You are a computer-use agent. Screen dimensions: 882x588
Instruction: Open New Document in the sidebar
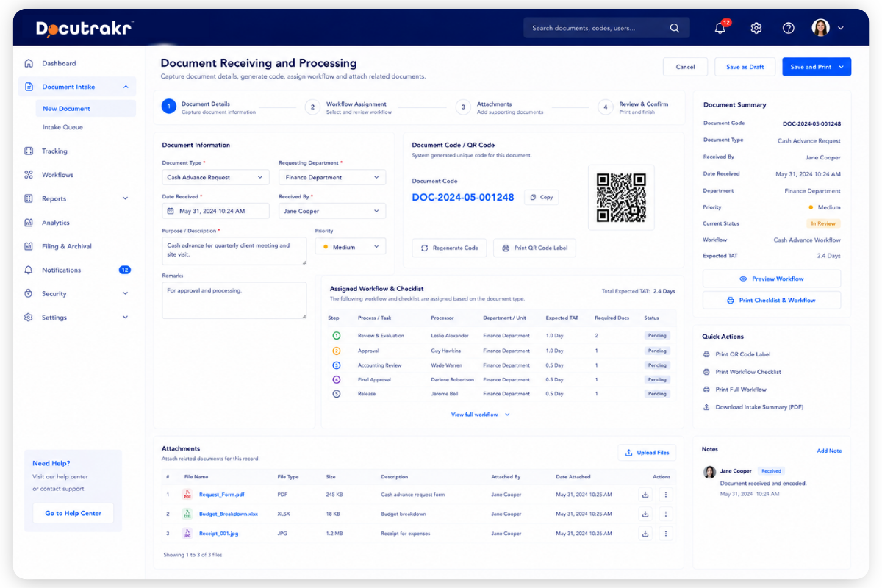[x=86, y=108]
